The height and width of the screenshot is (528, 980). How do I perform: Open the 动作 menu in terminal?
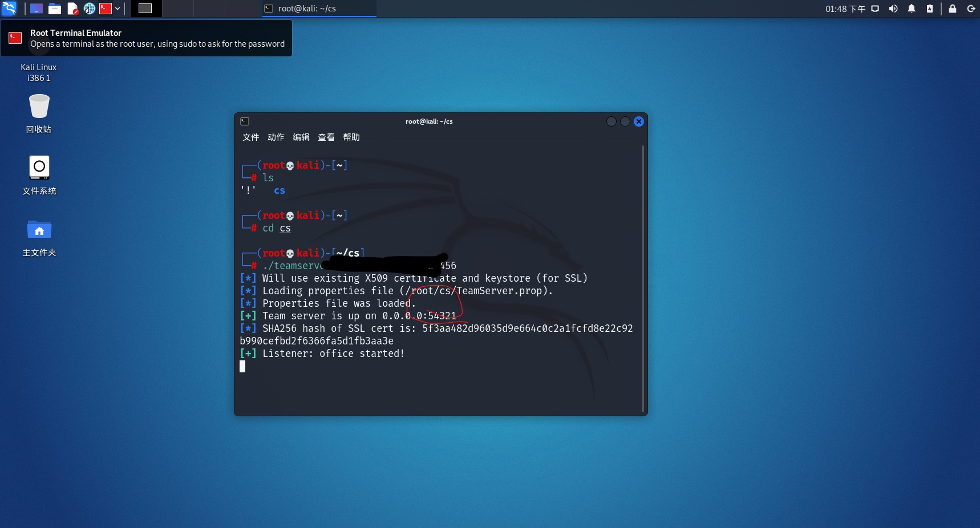click(276, 137)
